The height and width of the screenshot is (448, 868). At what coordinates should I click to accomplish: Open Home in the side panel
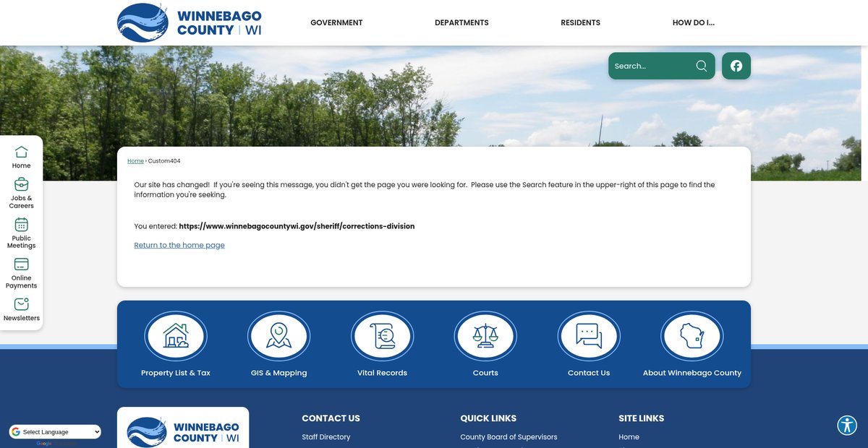21,157
